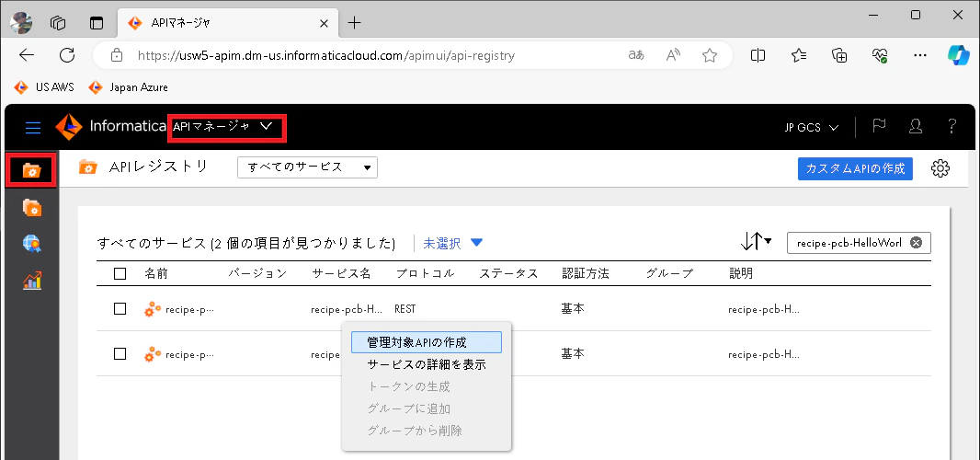Screen dimensions: 980x460
Task: Open the browser essentials heart icon
Action: pos(880,55)
